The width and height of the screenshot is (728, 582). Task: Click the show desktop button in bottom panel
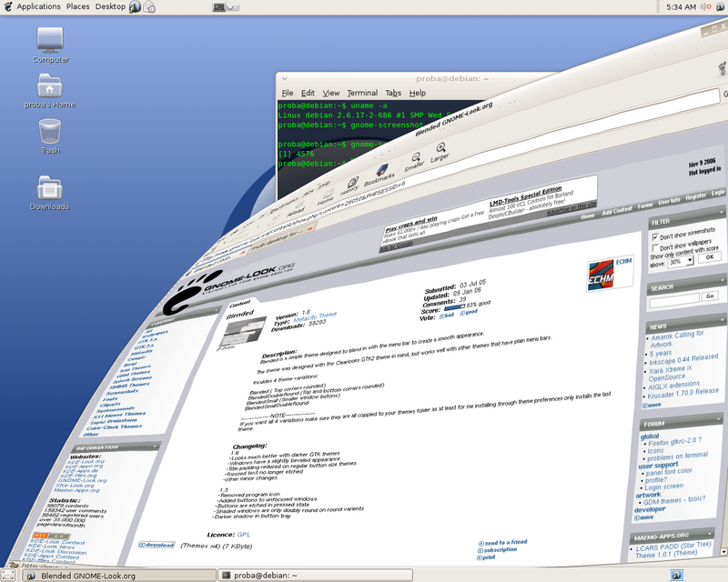tap(9, 576)
